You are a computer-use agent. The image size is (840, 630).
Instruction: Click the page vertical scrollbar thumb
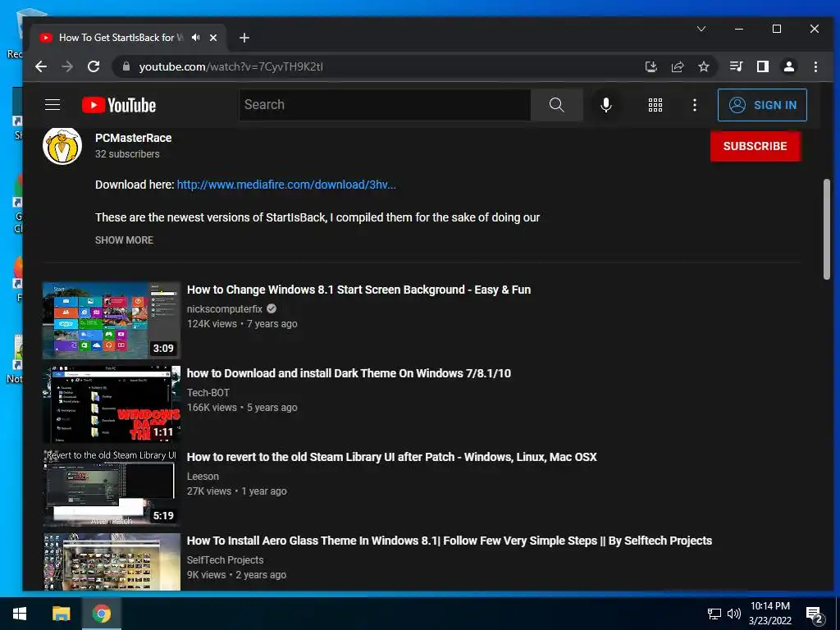click(827, 229)
